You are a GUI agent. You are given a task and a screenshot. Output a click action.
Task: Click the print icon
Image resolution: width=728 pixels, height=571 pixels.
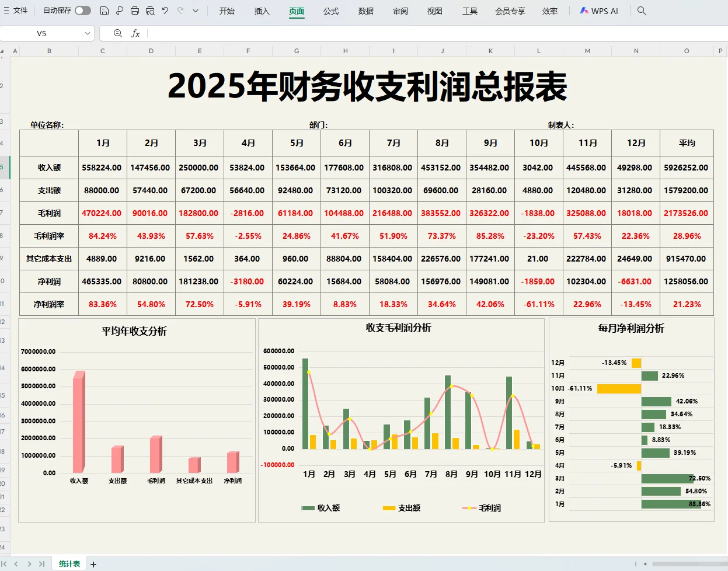click(x=135, y=11)
